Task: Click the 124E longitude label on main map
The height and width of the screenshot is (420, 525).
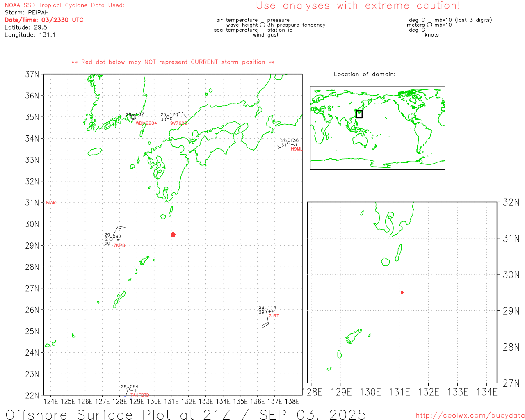Action: point(51,402)
